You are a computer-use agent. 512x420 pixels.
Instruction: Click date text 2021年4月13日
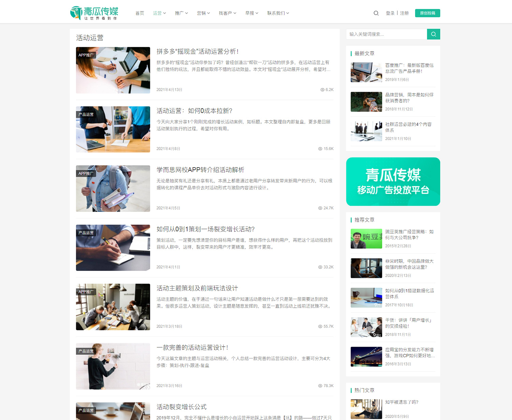pyautogui.click(x=169, y=90)
